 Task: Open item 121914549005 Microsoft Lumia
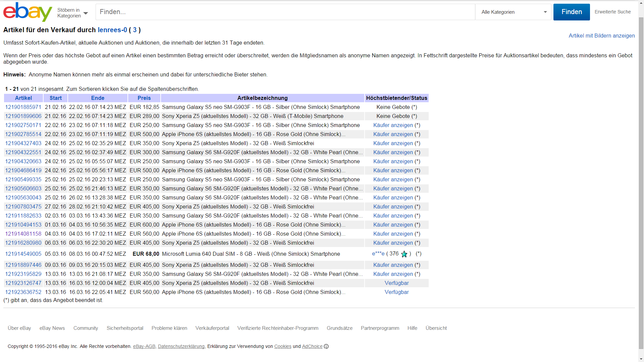(x=23, y=254)
